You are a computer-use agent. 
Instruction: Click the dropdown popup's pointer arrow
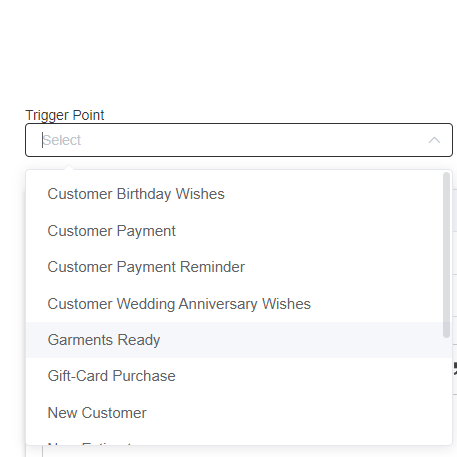click(69, 167)
